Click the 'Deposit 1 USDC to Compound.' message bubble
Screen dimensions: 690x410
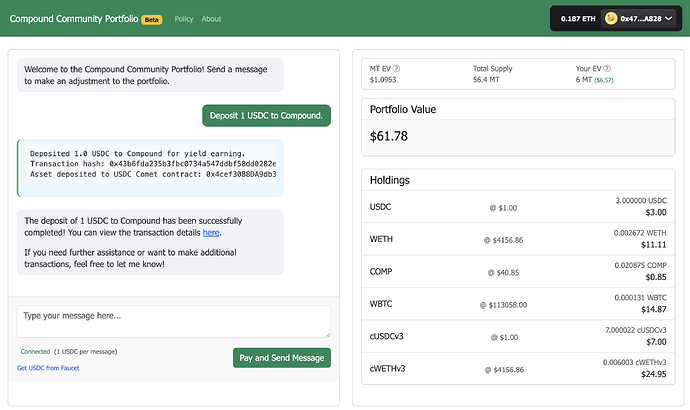[x=266, y=115]
